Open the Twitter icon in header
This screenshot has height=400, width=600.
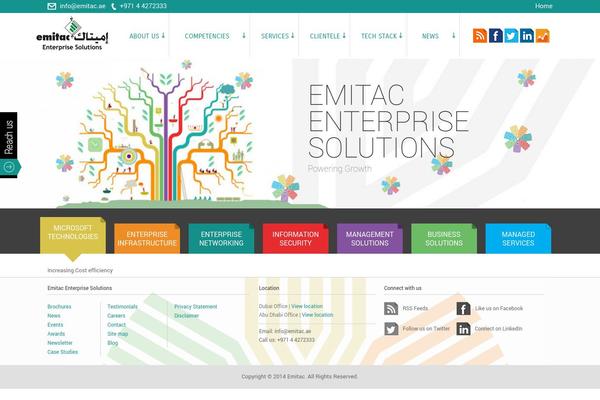[511, 36]
